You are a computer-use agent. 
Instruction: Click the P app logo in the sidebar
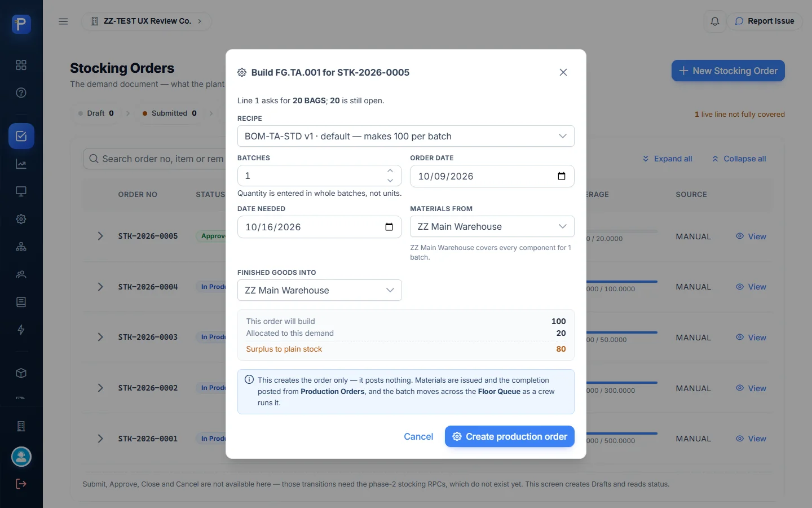(x=21, y=24)
